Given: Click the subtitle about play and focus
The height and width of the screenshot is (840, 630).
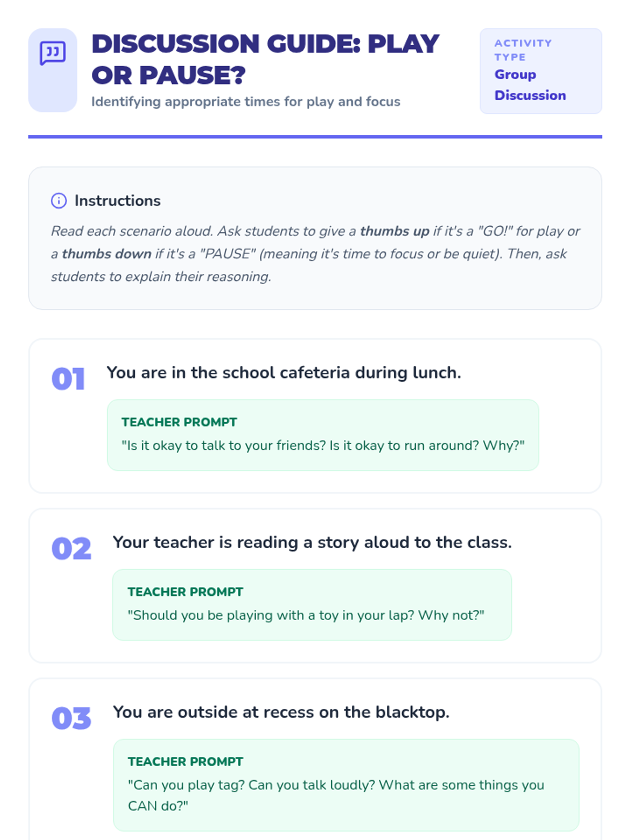Looking at the screenshot, I should pyautogui.click(x=246, y=101).
